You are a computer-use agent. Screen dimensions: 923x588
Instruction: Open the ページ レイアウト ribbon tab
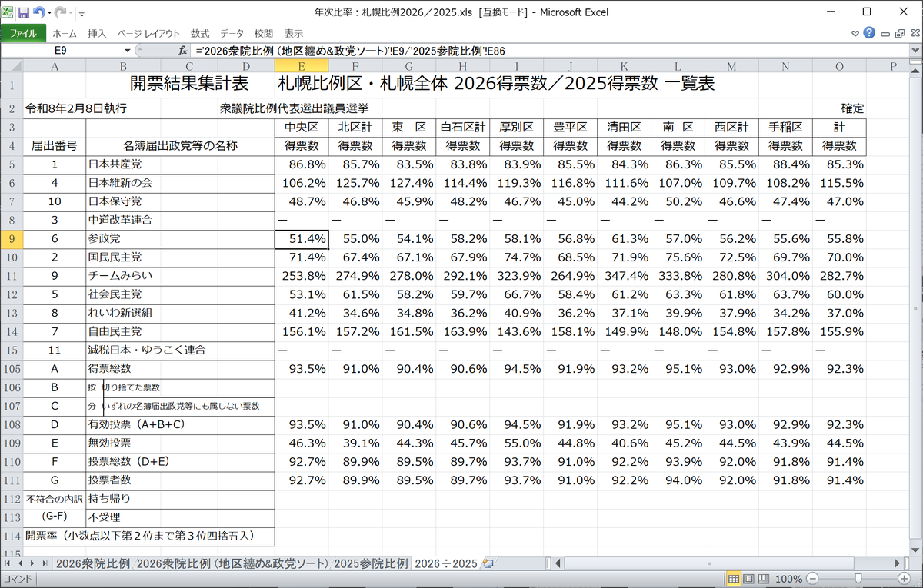pyautogui.click(x=148, y=34)
